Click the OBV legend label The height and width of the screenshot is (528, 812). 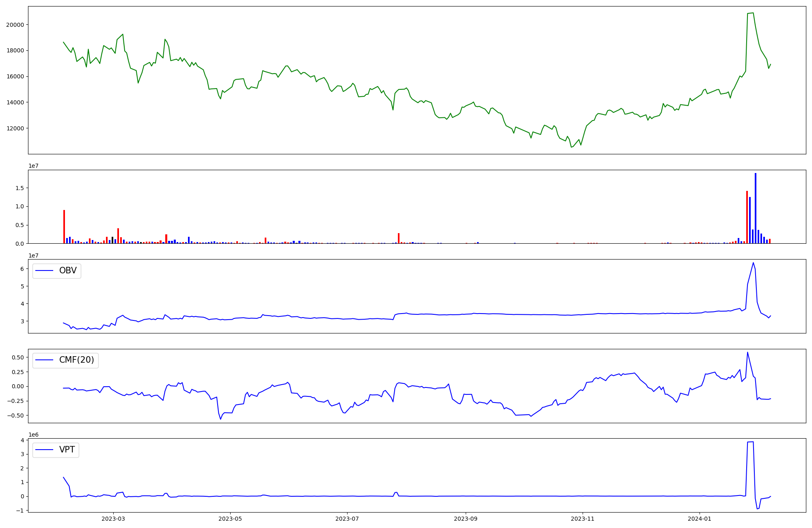click(67, 271)
